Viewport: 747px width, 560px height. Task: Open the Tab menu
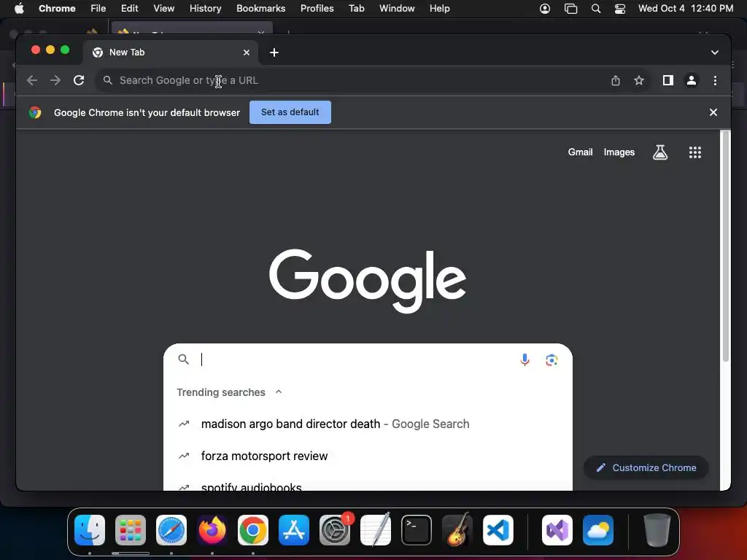[x=356, y=9]
